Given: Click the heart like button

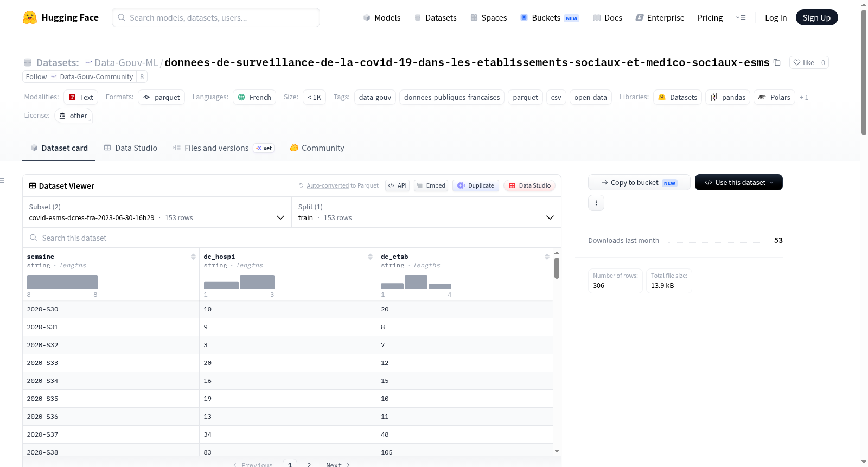Looking at the screenshot, I should [803, 62].
